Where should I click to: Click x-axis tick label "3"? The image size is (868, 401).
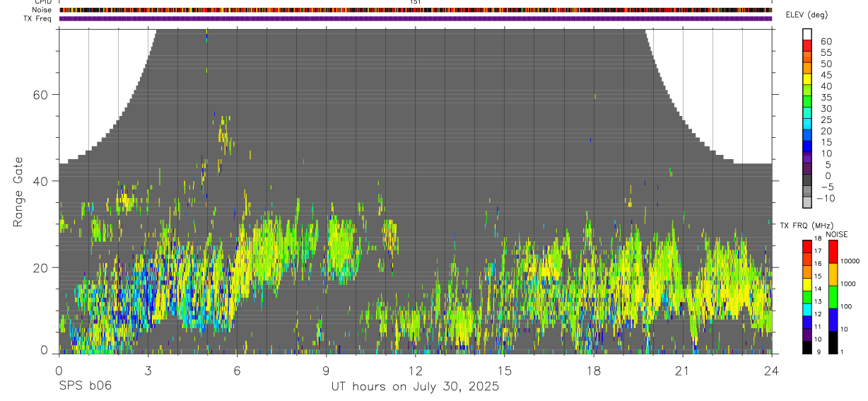[x=148, y=370]
